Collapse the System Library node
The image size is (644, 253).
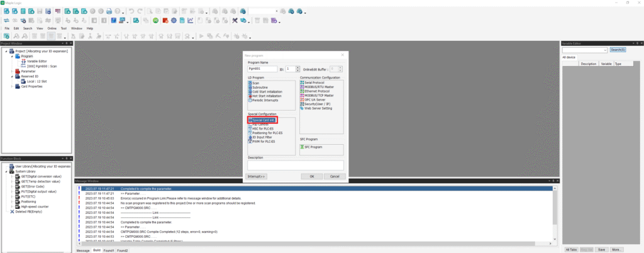[6, 171]
